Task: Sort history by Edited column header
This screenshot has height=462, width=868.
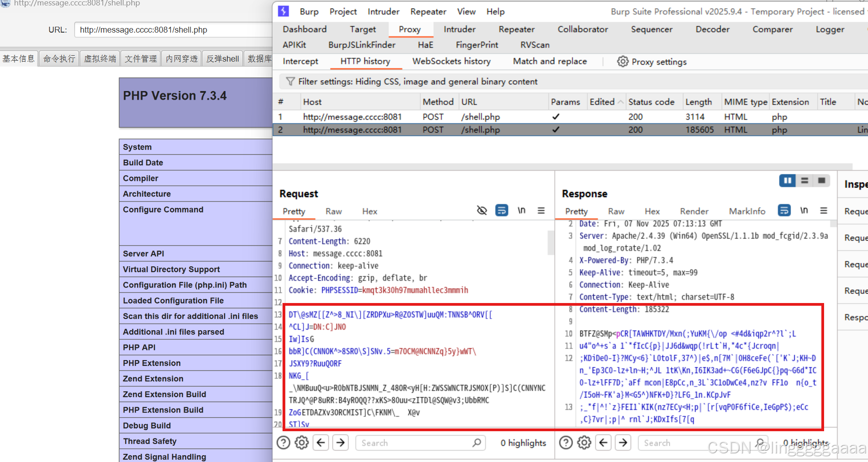Action: click(606, 102)
